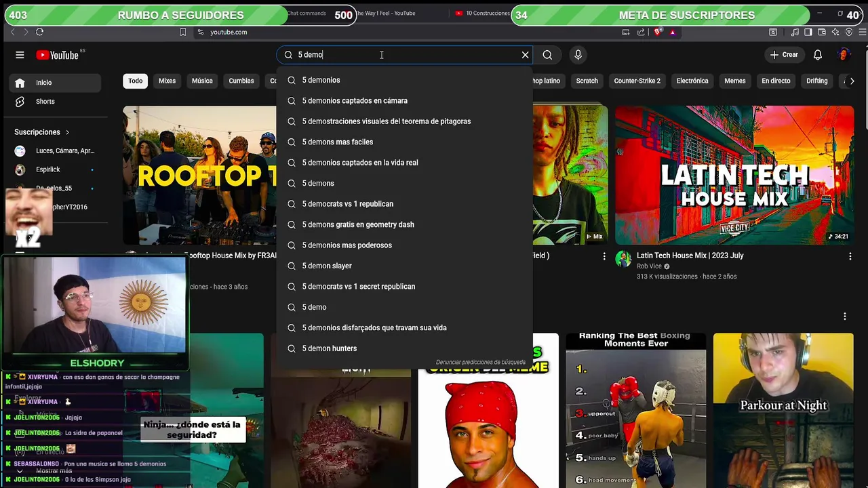Click the Crear button

[x=784, y=55]
